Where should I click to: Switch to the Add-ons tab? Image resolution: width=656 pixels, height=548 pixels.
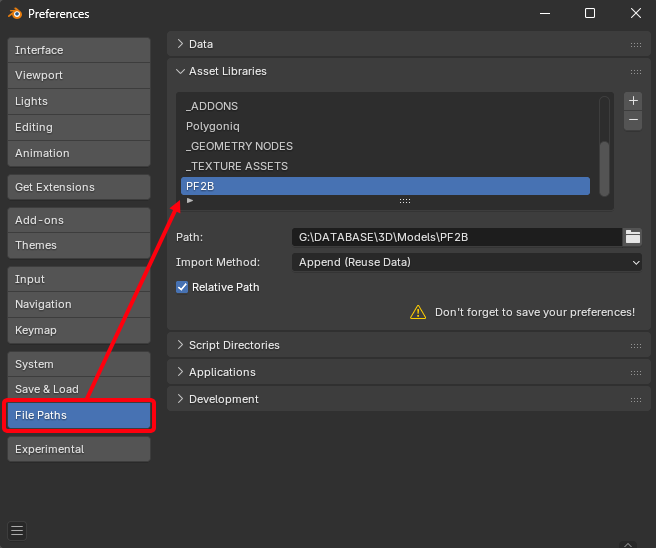78,220
